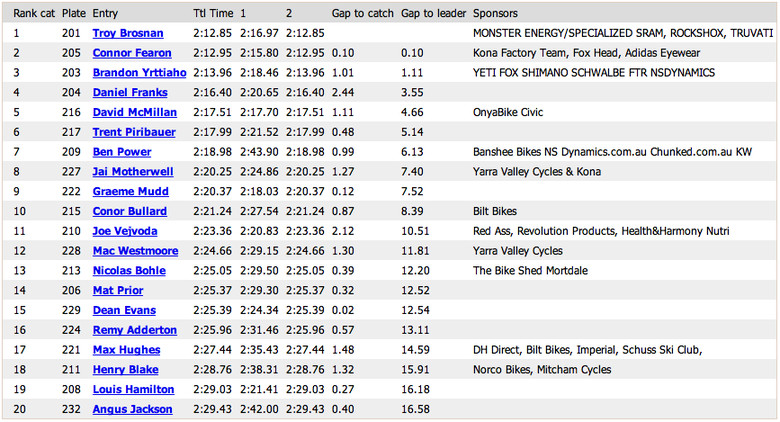This screenshot has width=780, height=422.
Task: Click the MONSTER ENERGY/SPECIALIZED sponsor text
Action: [x=623, y=33]
